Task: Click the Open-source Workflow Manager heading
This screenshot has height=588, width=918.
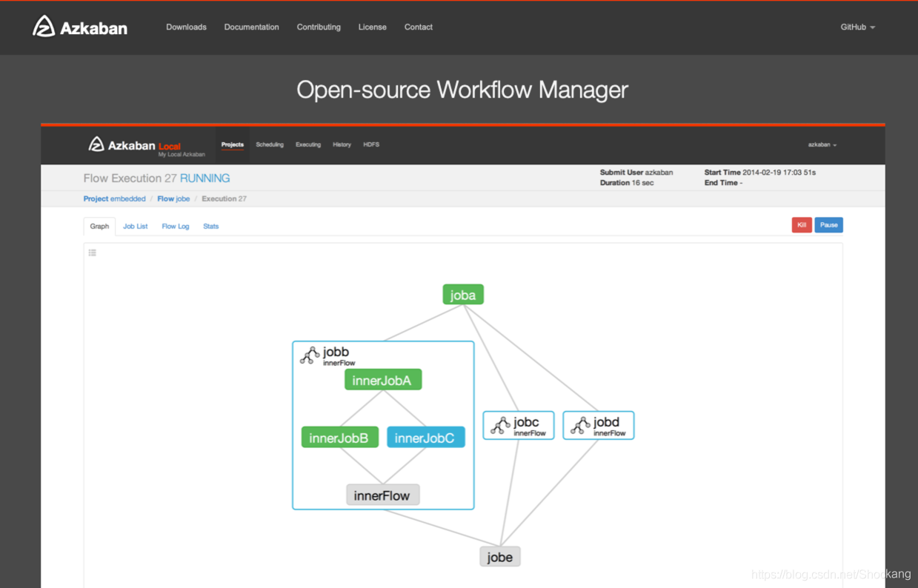Action: [x=462, y=90]
